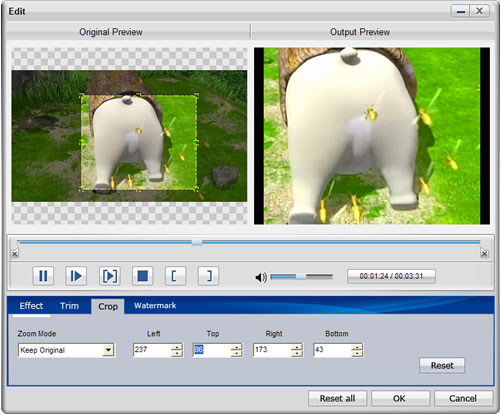Click the Output Preview video pane
This screenshot has width=500, height=414.
click(x=372, y=136)
